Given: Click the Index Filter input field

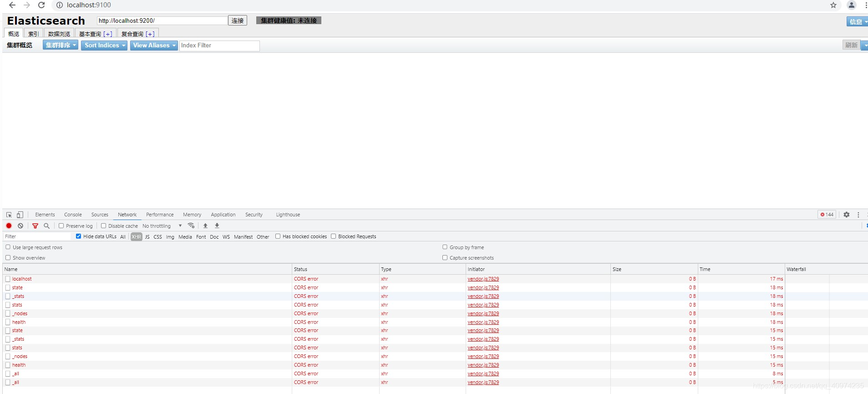Looking at the screenshot, I should (x=219, y=46).
